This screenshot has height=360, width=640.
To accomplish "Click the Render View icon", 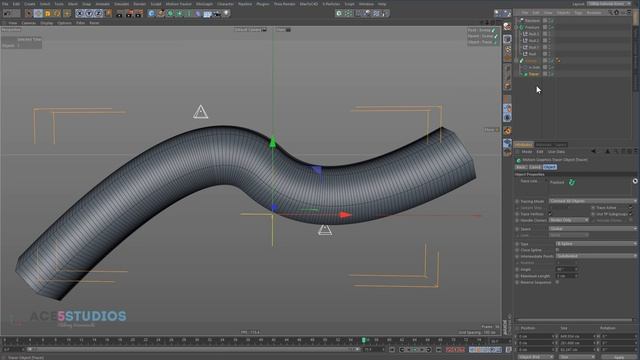I will [x=120, y=13].
